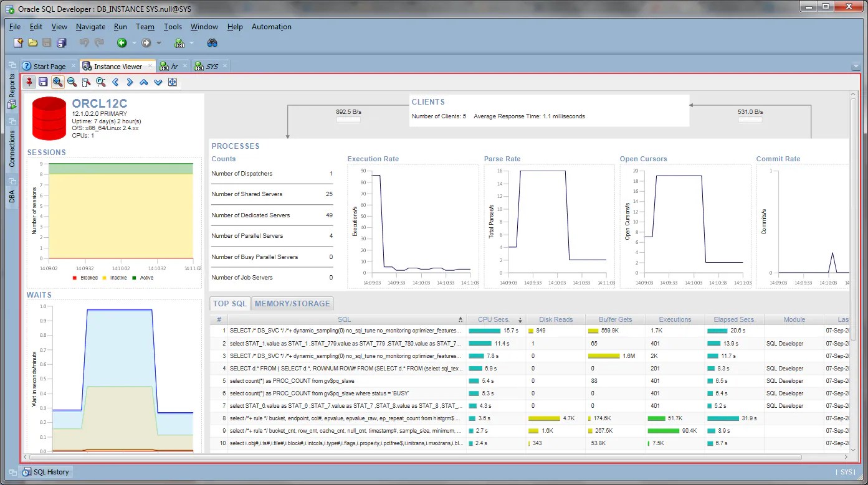Click the red ORCL12C database cylinder icon
Image resolution: width=868 pixels, height=485 pixels.
coord(49,118)
